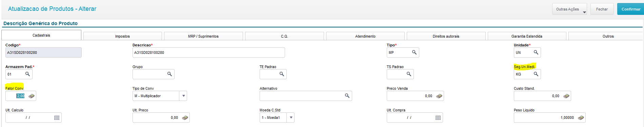Open lookup search for TS Padrao field
644x127 pixels.
click(x=409, y=74)
